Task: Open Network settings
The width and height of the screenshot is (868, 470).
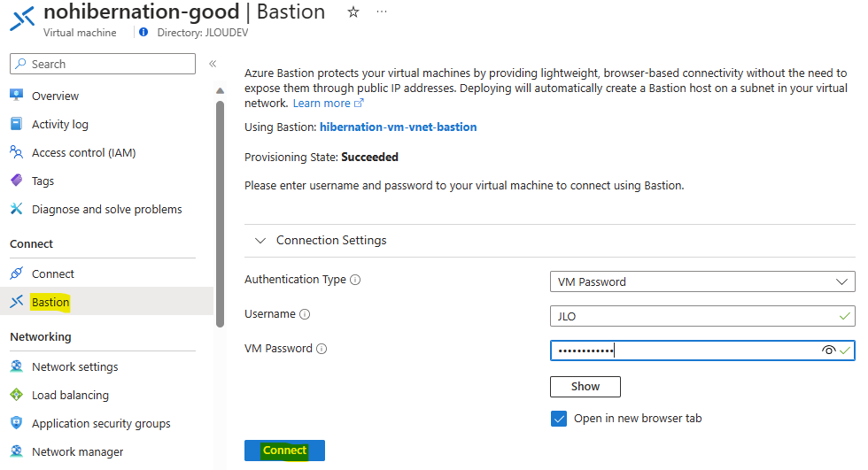Action: click(74, 366)
